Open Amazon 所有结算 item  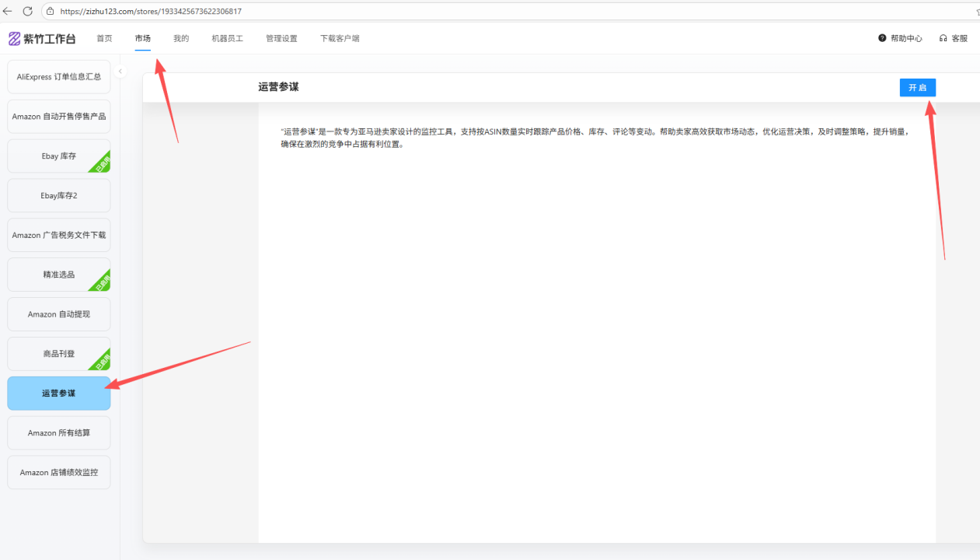tap(59, 433)
